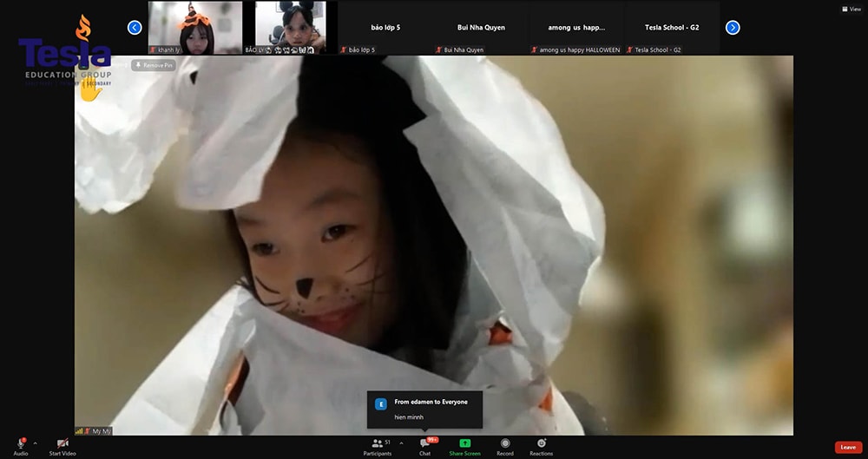Expand participants options chevron

click(x=401, y=443)
